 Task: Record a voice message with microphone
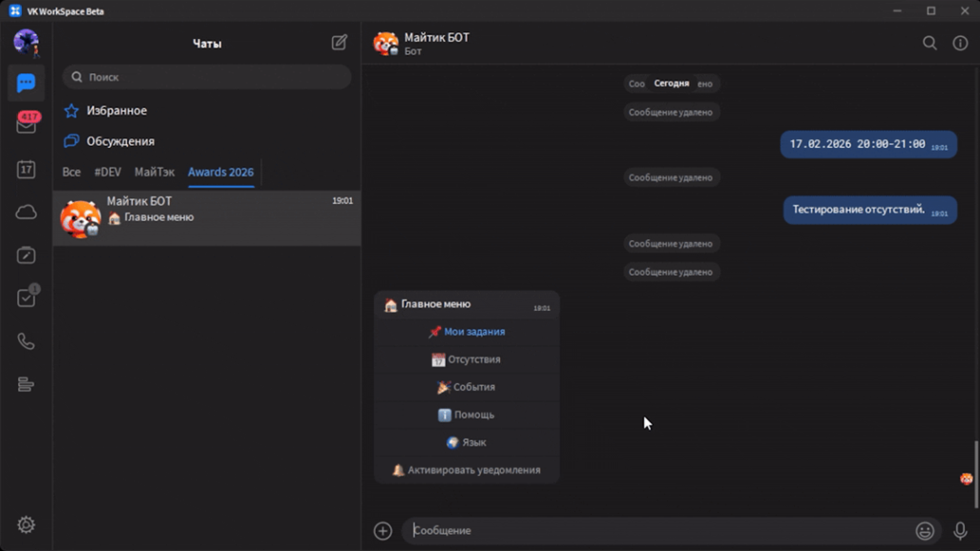click(960, 531)
